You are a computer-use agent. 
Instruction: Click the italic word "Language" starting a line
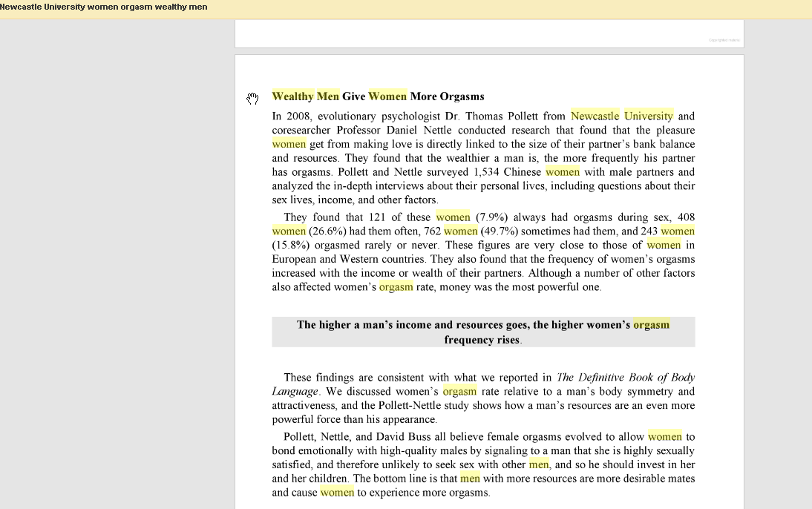click(295, 392)
